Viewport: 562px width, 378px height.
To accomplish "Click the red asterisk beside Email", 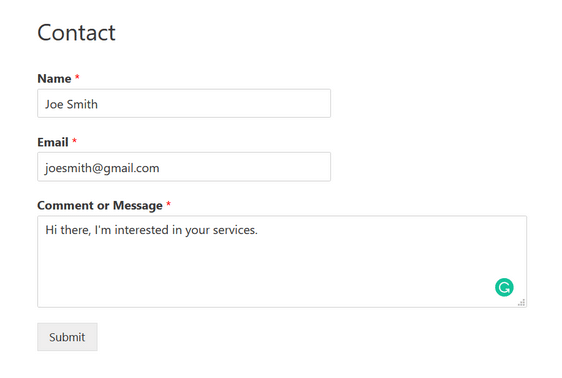I will (x=74, y=141).
